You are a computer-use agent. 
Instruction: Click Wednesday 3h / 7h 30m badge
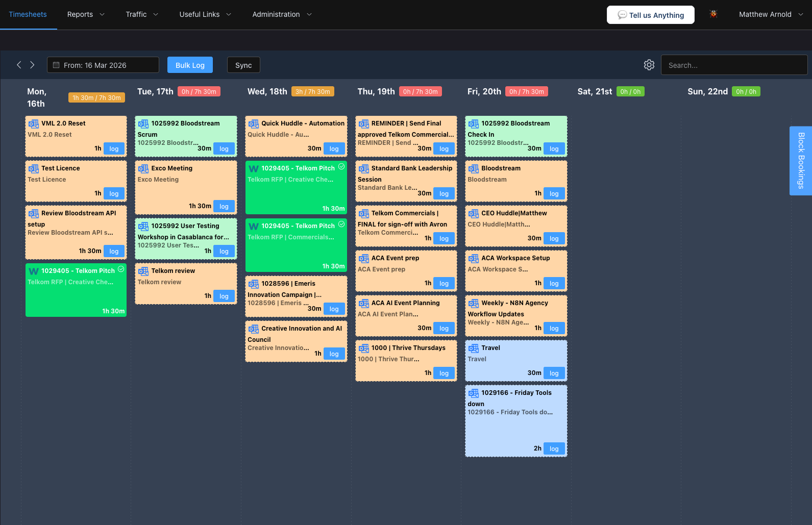coord(313,91)
